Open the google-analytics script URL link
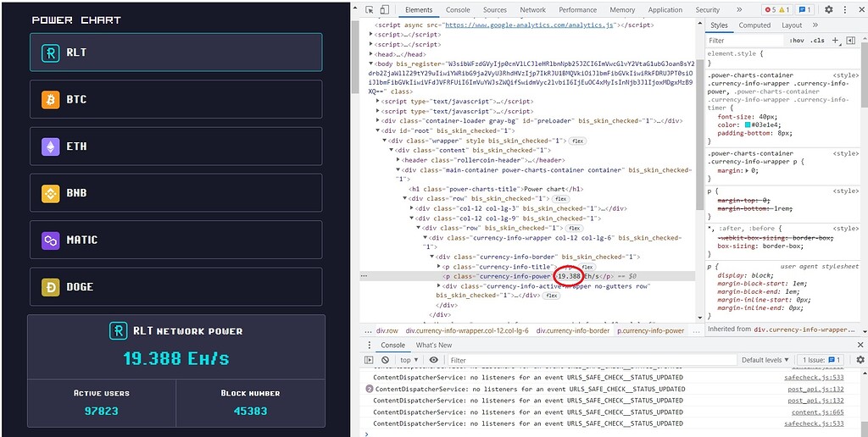This screenshot has width=868, height=437. (531, 25)
